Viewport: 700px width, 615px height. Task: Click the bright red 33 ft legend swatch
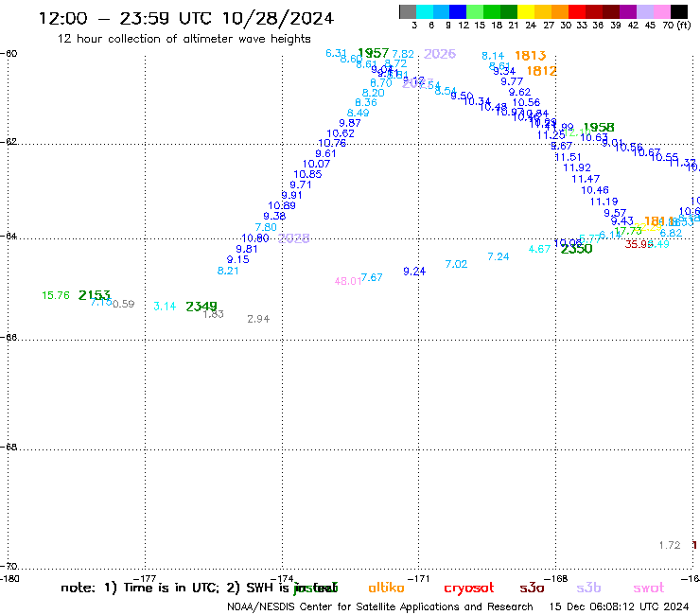577,11
